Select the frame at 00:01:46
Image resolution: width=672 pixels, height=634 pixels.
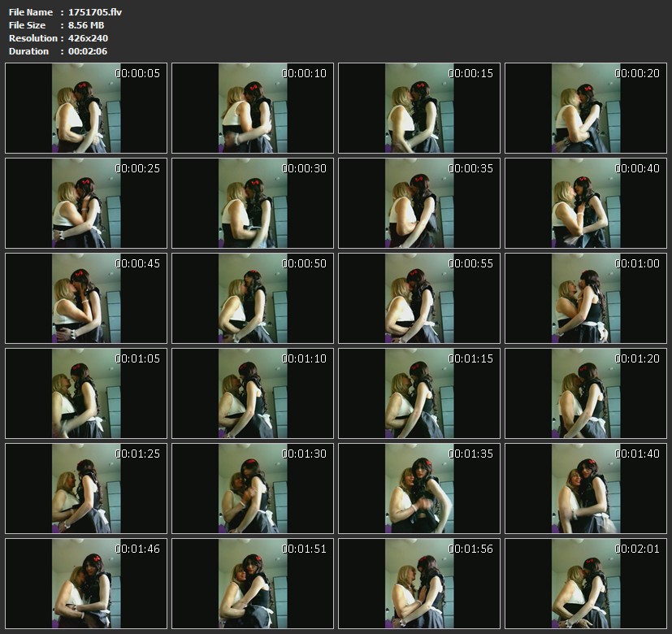86,584
